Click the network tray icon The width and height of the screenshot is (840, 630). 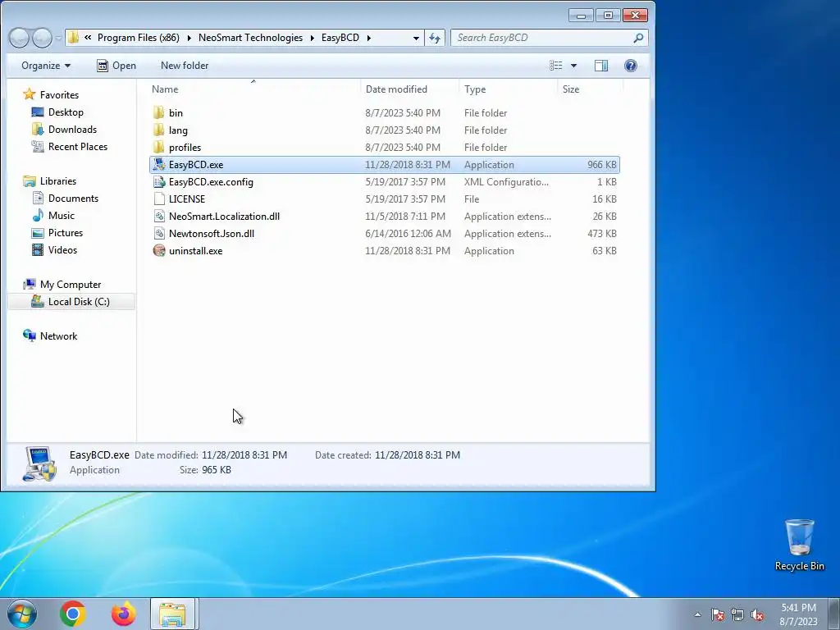pos(737,614)
